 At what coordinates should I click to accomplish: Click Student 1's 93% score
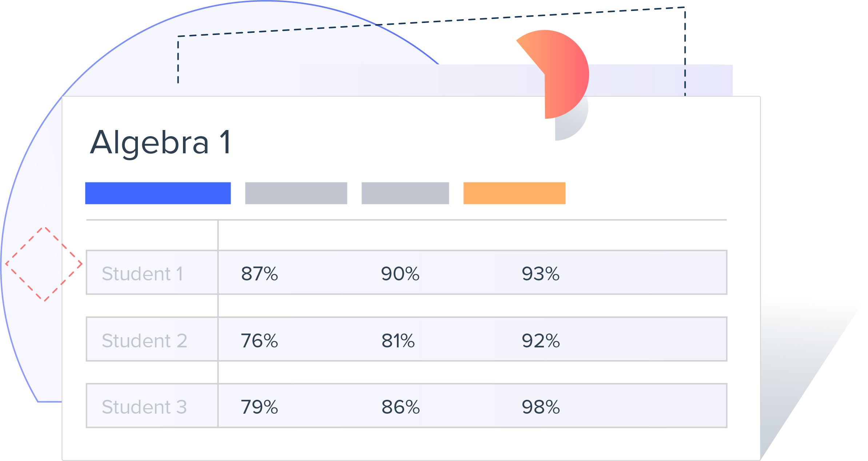(x=541, y=274)
